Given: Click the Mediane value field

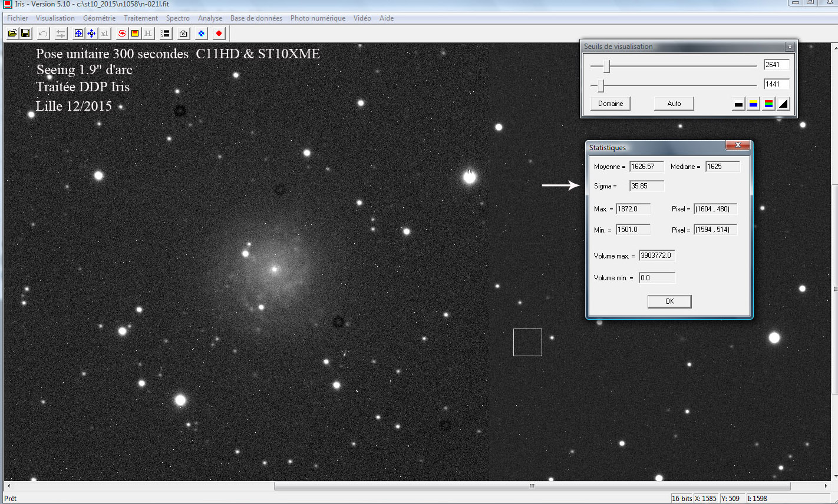Looking at the screenshot, I should tap(722, 167).
